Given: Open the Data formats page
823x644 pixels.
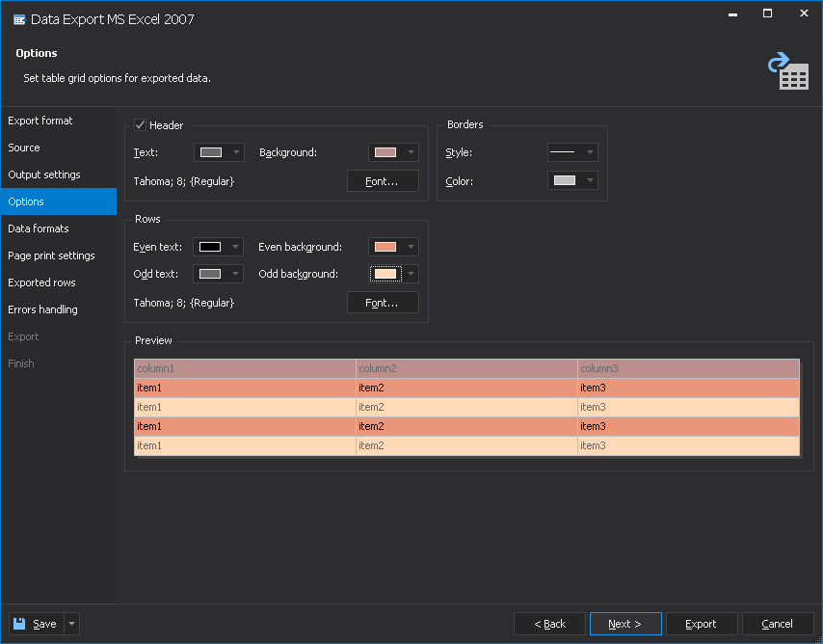Looking at the screenshot, I should [58, 228].
